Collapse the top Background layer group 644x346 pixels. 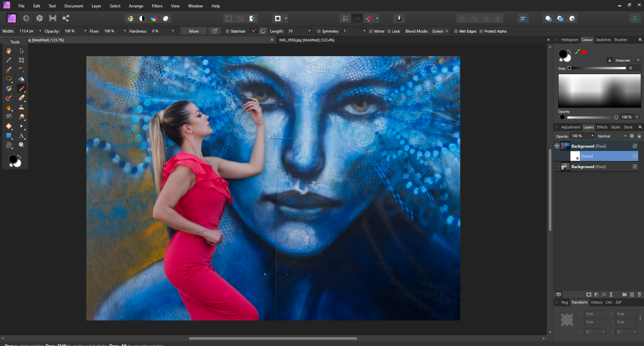pos(557,146)
